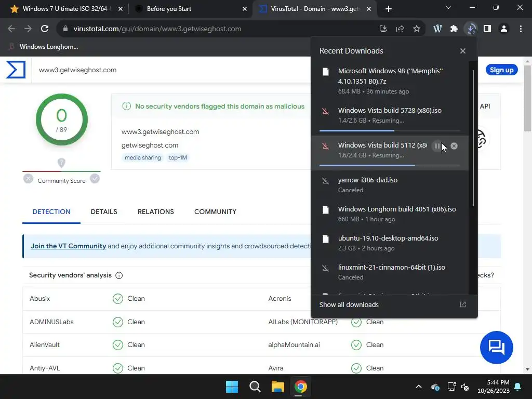Close the Recent Downloads panel
The width and height of the screenshot is (532, 399).
point(463,51)
